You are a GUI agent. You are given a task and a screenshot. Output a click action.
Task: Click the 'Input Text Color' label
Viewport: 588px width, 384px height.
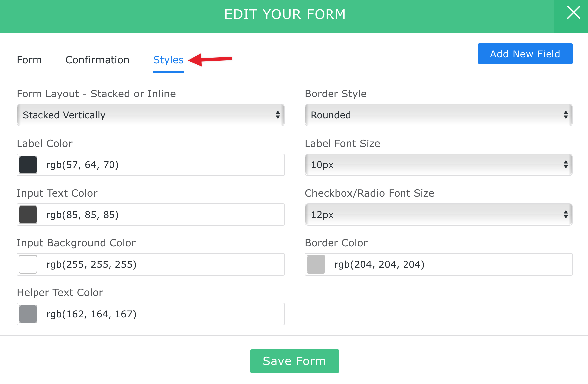pos(57,193)
